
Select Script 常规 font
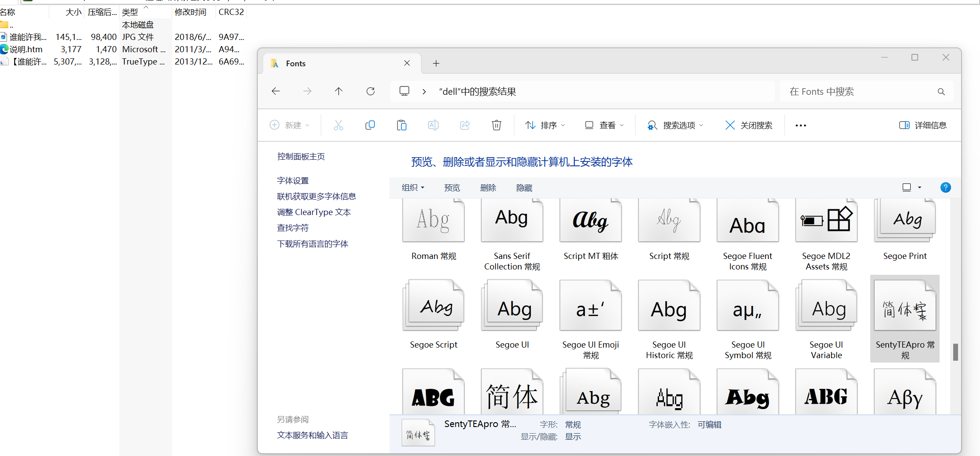(x=669, y=230)
